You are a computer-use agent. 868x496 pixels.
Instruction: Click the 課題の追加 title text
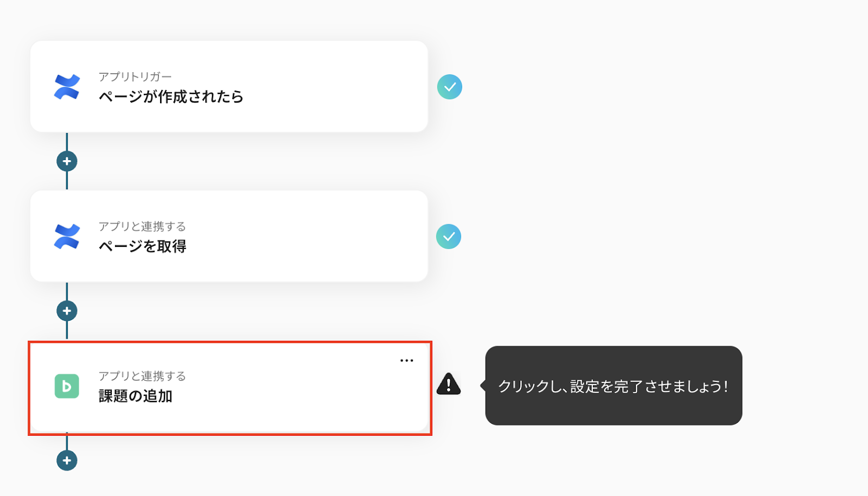[136, 396]
